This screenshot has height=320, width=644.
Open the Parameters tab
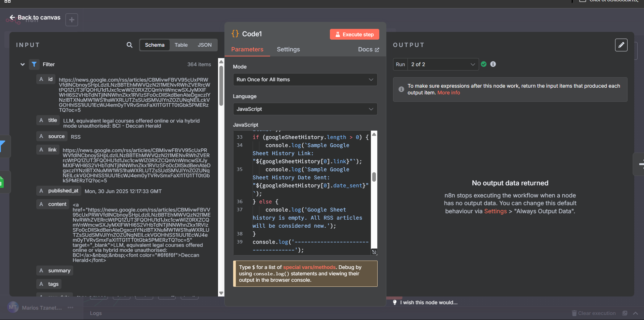tap(247, 49)
